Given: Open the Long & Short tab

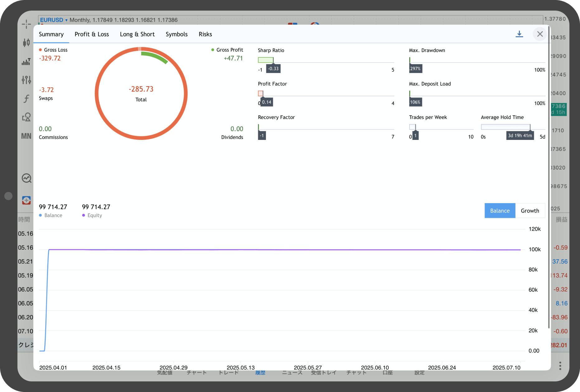Looking at the screenshot, I should [x=137, y=34].
